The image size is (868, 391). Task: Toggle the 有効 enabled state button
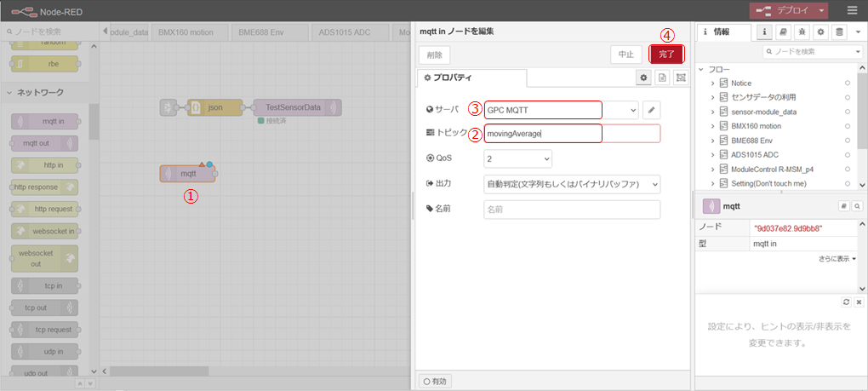click(434, 381)
